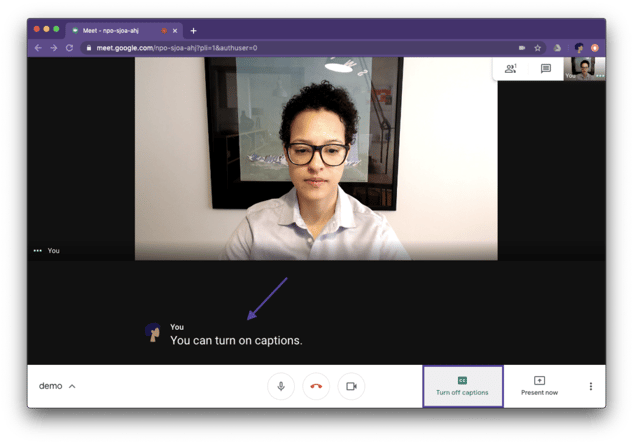Screen dimensions: 633x444
Task: Expand the demo meeting details
Action: pos(57,386)
